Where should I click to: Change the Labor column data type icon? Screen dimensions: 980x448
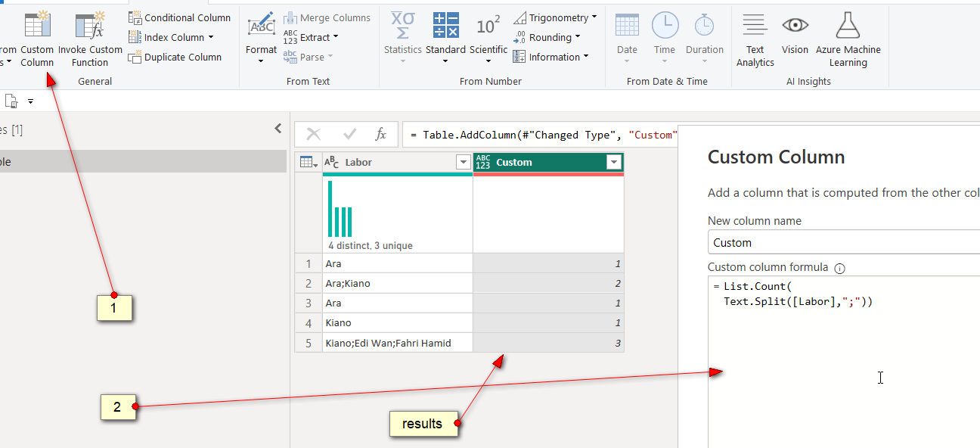tap(332, 162)
